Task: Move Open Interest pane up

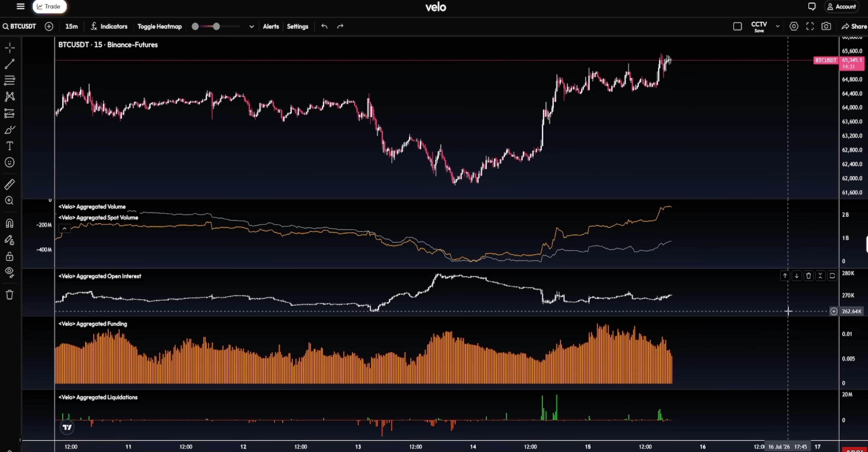Action: [785, 276]
